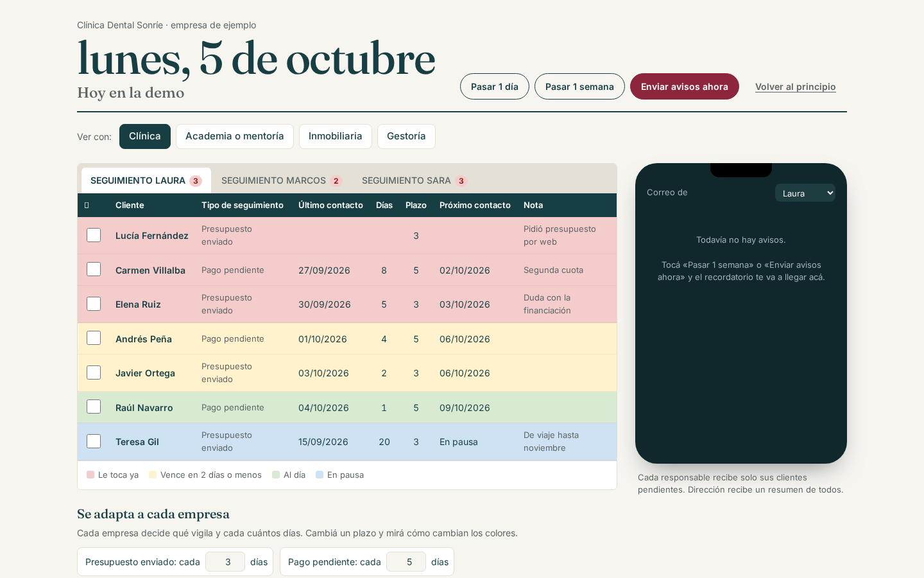Check the box next to Teresa Gil
This screenshot has width=924, height=578.
click(x=94, y=441)
